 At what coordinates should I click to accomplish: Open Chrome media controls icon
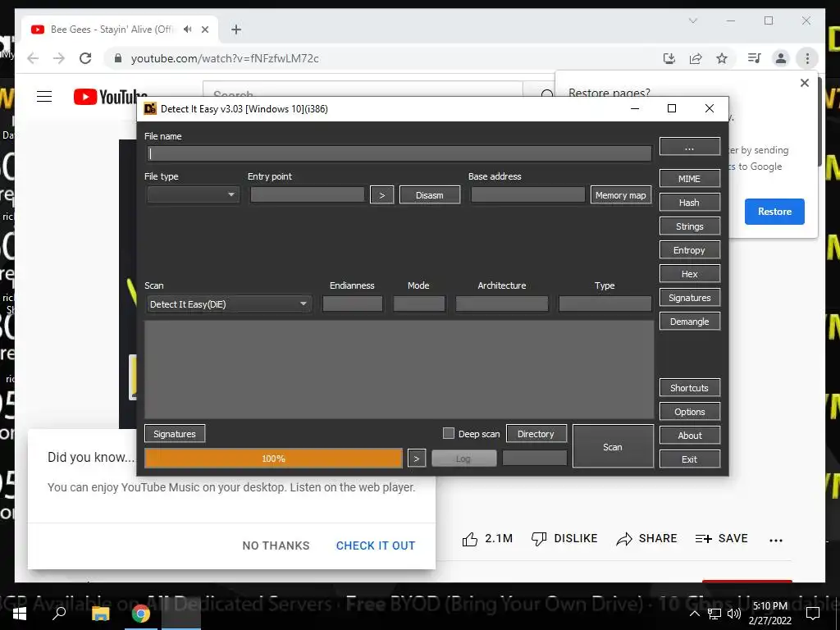coord(755,58)
